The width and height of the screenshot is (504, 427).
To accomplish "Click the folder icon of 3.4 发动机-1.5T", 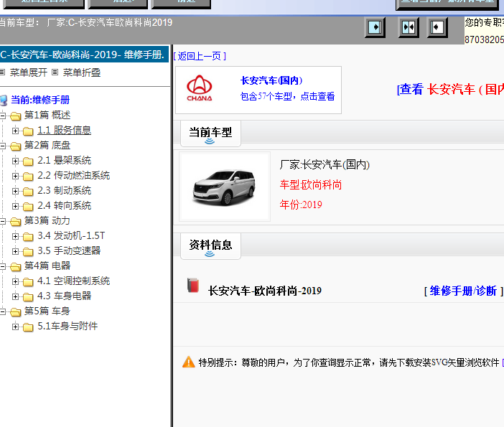I will (28, 237).
